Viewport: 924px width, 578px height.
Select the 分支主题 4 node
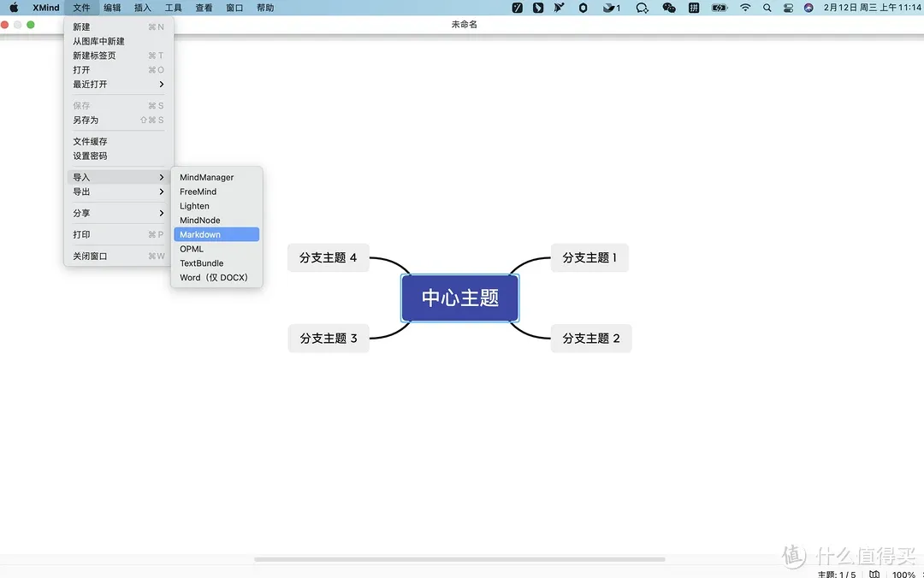329,257
